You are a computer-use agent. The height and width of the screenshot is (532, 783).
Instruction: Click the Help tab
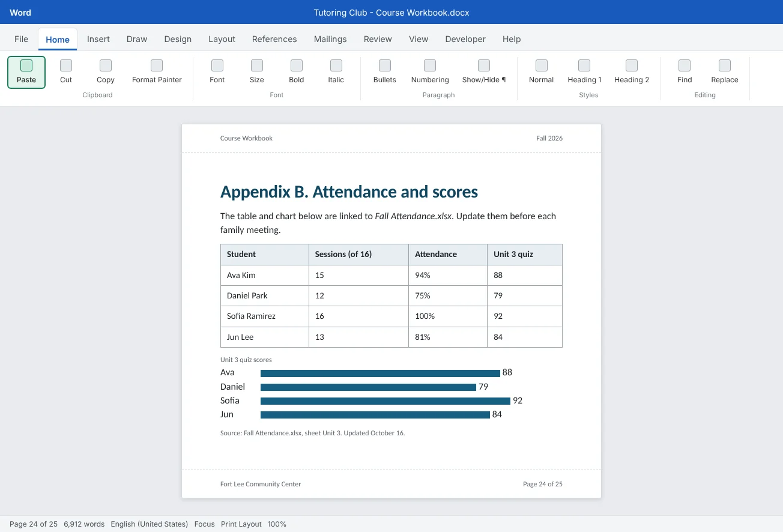pyautogui.click(x=512, y=39)
